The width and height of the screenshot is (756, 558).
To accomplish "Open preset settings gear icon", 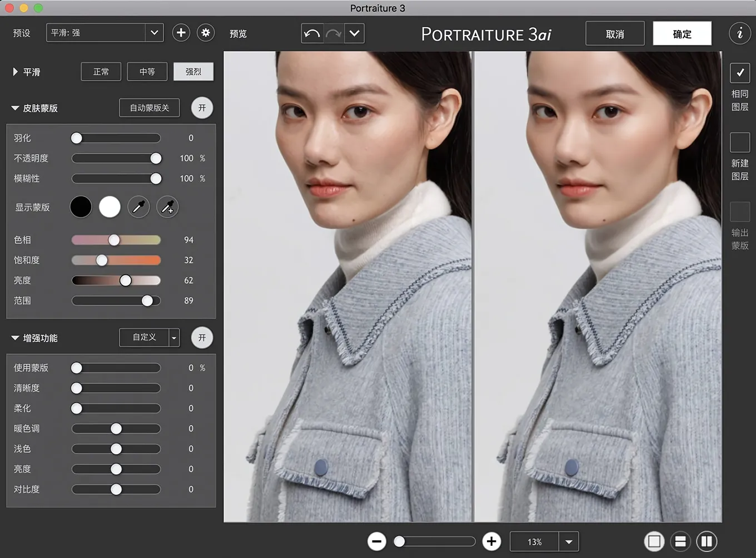I will click(x=206, y=33).
